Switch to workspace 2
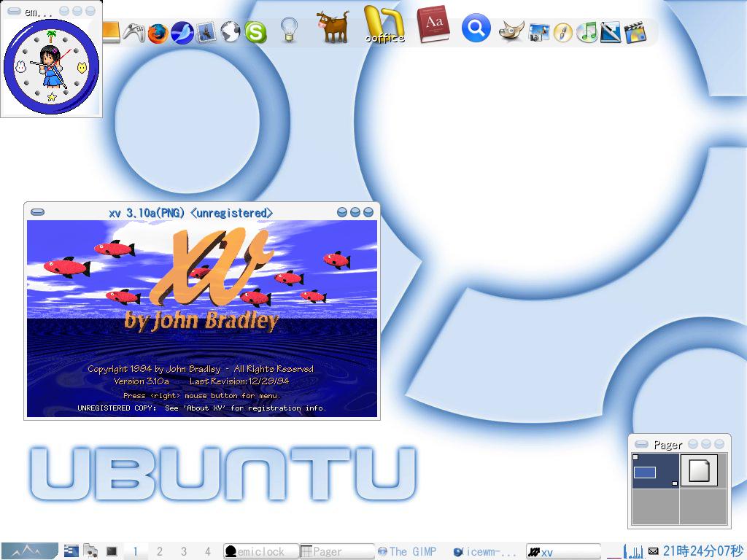This screenshot has height=560, width=747. pyautogui.click(x=160, y=551)
